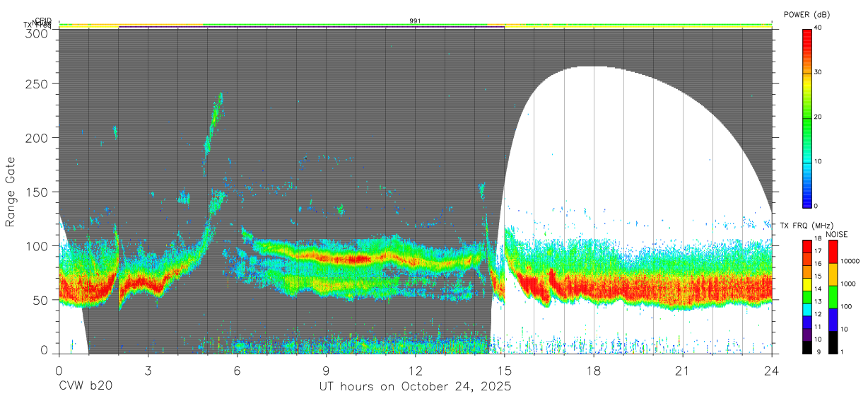
Task: Click the 6 tick label on the UT hours axis
Action: click(x=237, y=371)
